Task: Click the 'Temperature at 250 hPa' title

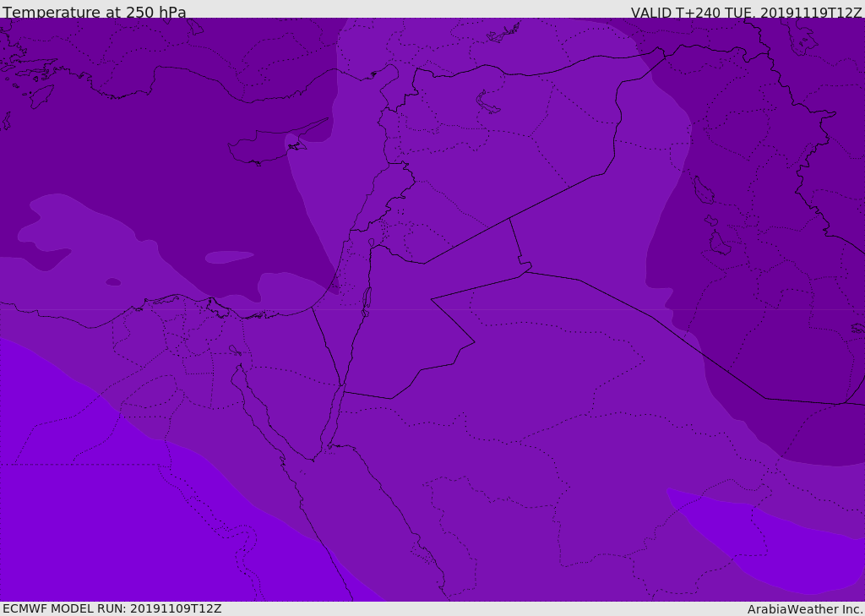Action: [95, 12]
